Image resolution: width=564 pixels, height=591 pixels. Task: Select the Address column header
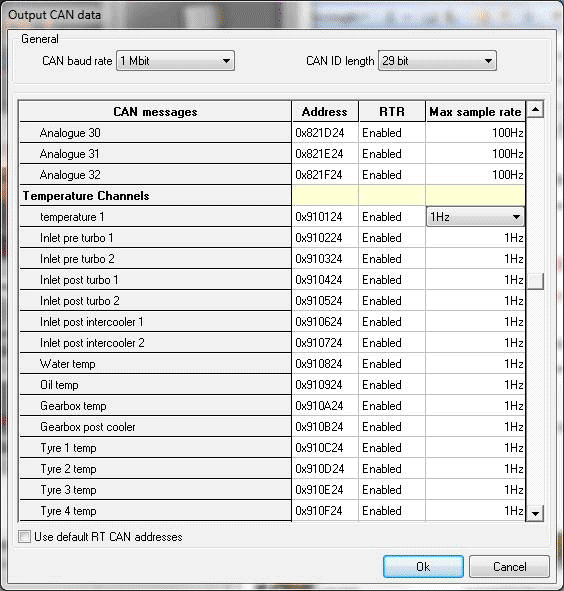pyautogui.click(x=325, y=112)
